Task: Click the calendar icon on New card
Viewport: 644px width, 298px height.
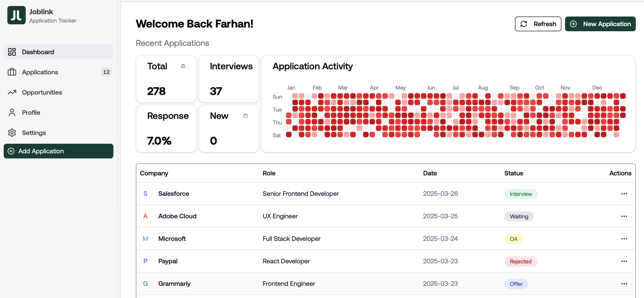Action: pyautogui.click(x=246, y=116)
